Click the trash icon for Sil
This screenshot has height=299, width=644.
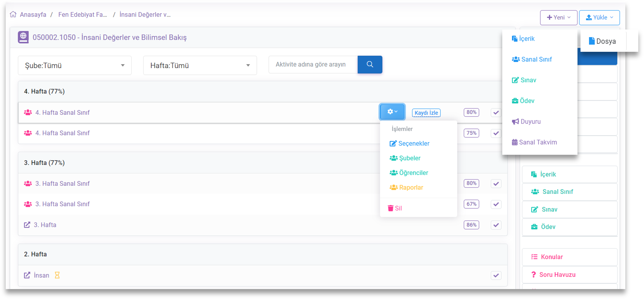tap(390, 208)
